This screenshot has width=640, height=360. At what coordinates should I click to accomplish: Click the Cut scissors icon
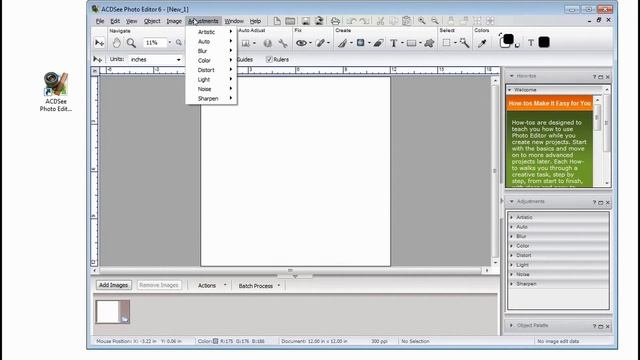click(380, 21)
